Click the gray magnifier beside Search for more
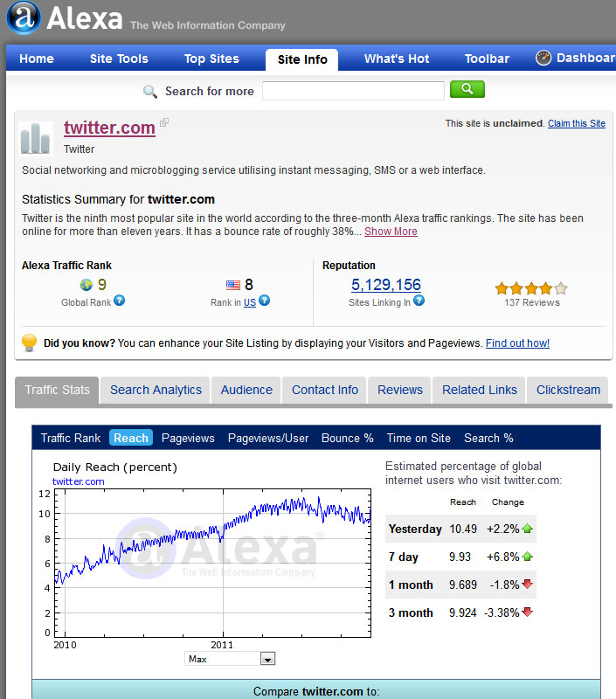Screen dimensions: 616x699 (x=149, y=92)
